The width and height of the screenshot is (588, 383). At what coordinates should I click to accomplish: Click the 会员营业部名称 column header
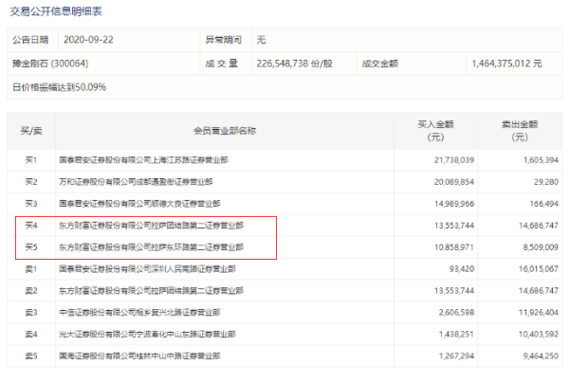[225, 131]
